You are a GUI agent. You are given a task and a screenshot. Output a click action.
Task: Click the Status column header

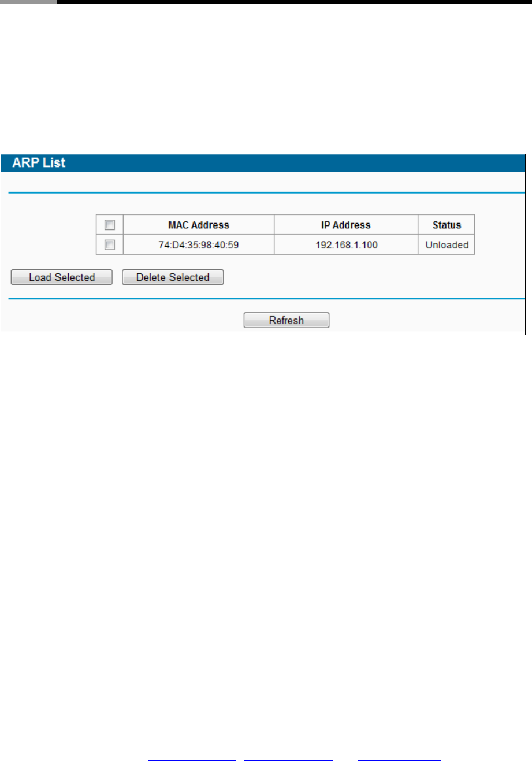[x=447, y=225]
